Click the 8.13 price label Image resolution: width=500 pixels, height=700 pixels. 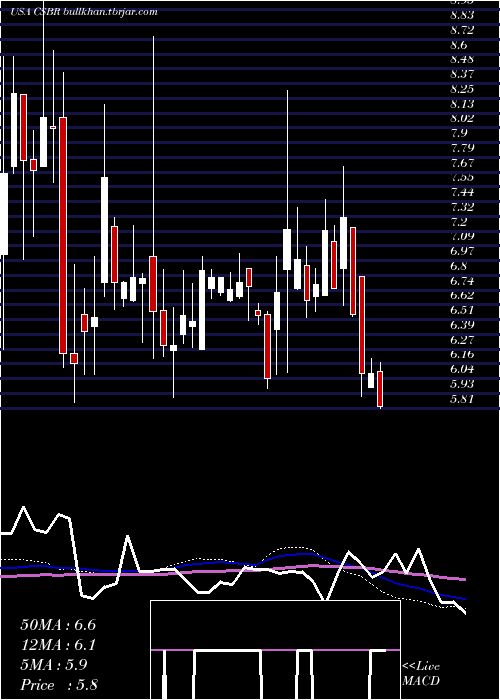(462, 104)
